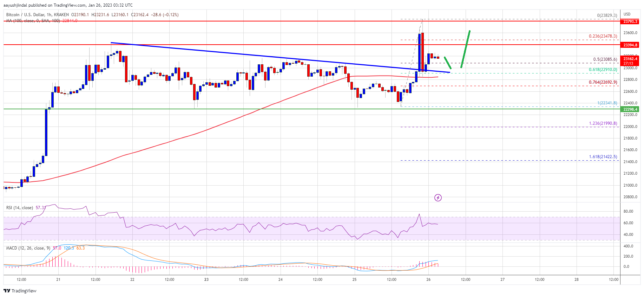This screenshot has height=297, width=644.
Task: Click the 26 date marker on time axis
Action: pos(428,279)
